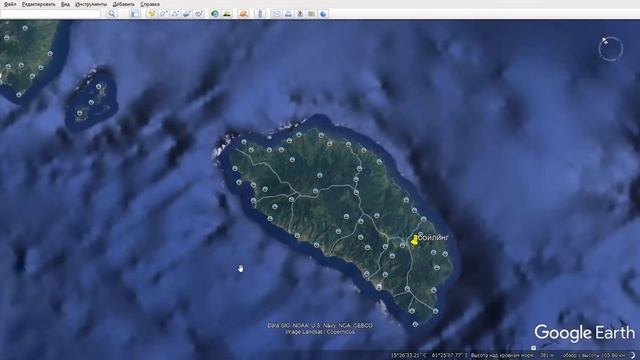The width and height of the screenshot is (640, 360).
Task: Select the add path tool
Action: pyautogui.click(x=175, y=13)
